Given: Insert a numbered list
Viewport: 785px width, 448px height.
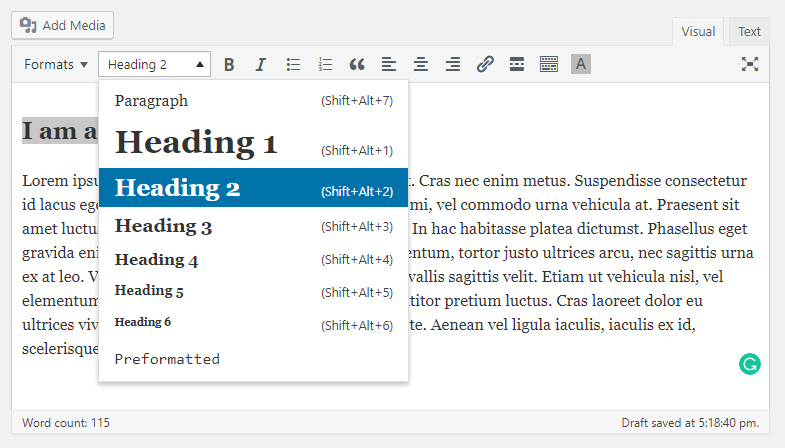Looking at the screenshot, I should coord(325,65).
